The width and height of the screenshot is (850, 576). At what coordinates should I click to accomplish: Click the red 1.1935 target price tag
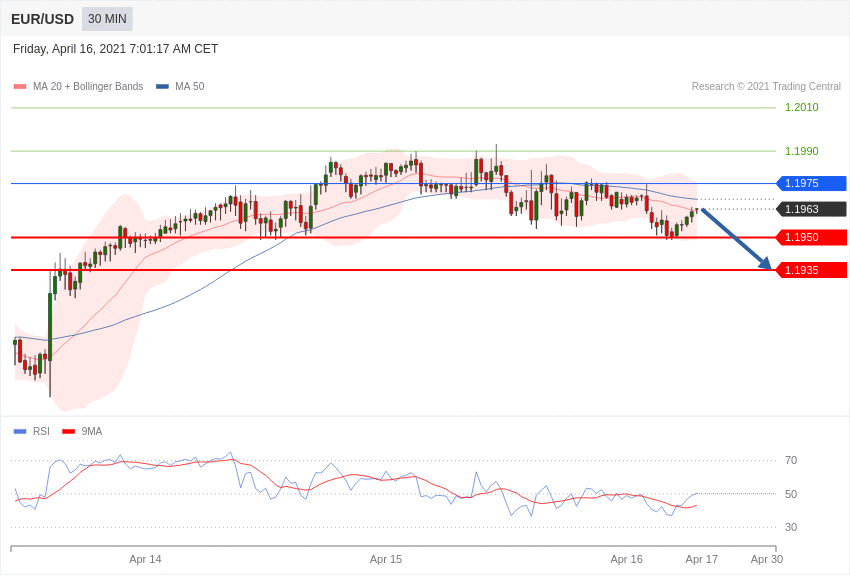(x=811, y=270)
